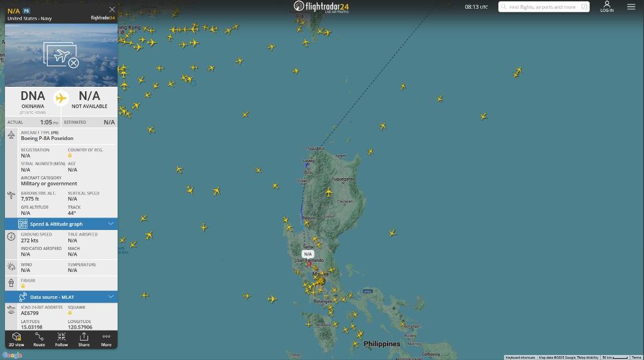The width and height of the screenshot is (644, 360).
Task: Click the FIR/UIR control tower icon
Action: pos(11,283)
